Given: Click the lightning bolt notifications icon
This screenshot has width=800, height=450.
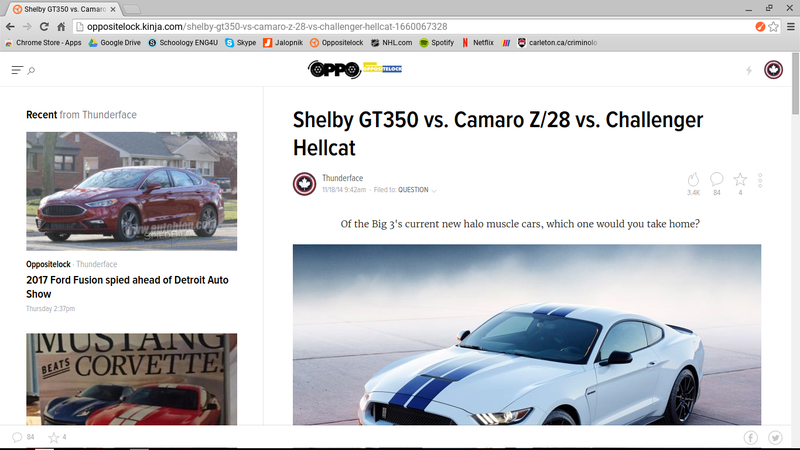Looking at the screenshot, I should tap(748, 70).
